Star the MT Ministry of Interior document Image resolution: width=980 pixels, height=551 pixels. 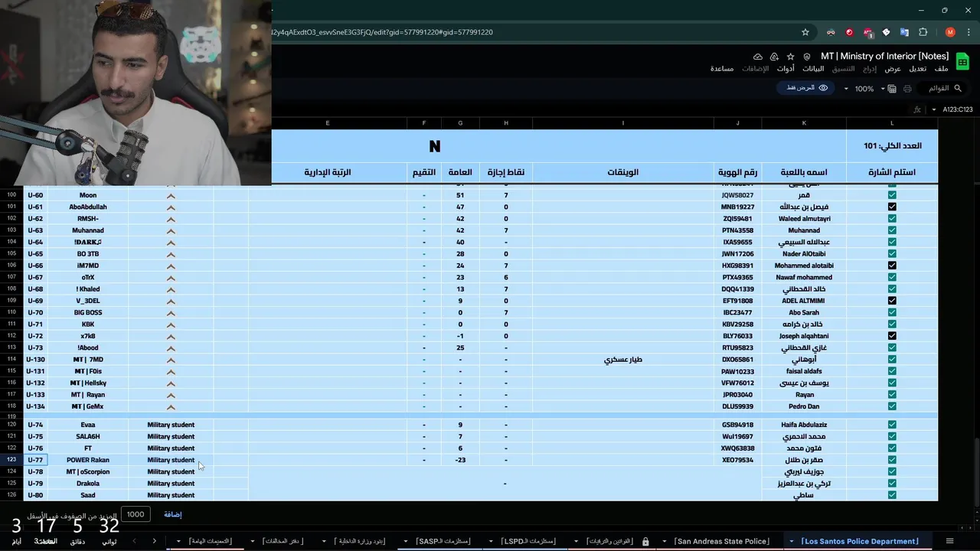(790, 57)
